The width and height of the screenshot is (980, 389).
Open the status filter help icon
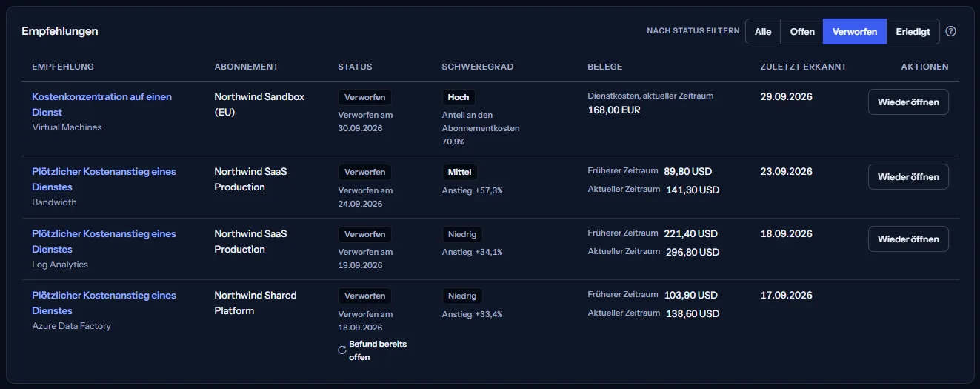pyautogui.click(x=951, y=31)
